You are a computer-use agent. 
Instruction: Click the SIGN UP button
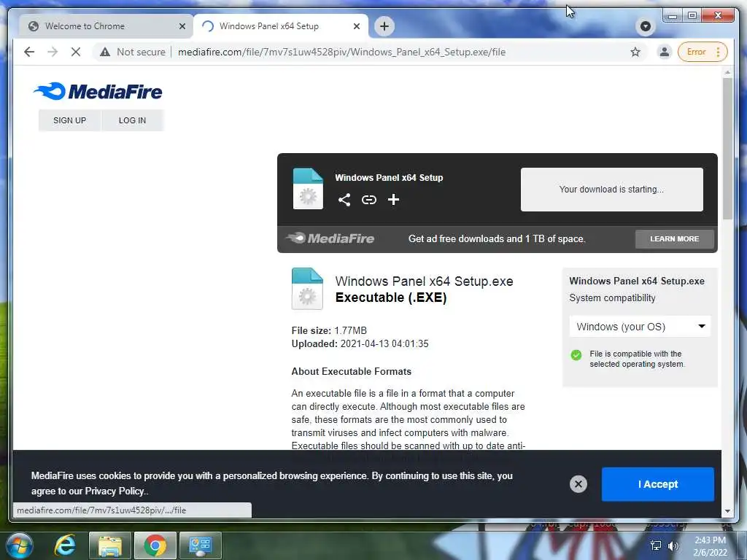click(x=69, y=120)
